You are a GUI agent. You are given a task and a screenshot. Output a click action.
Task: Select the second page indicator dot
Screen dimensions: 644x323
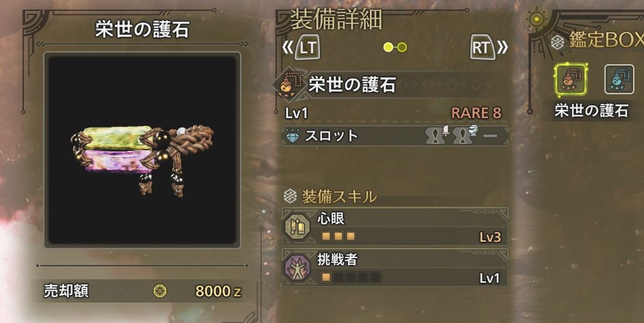(402, 47)
